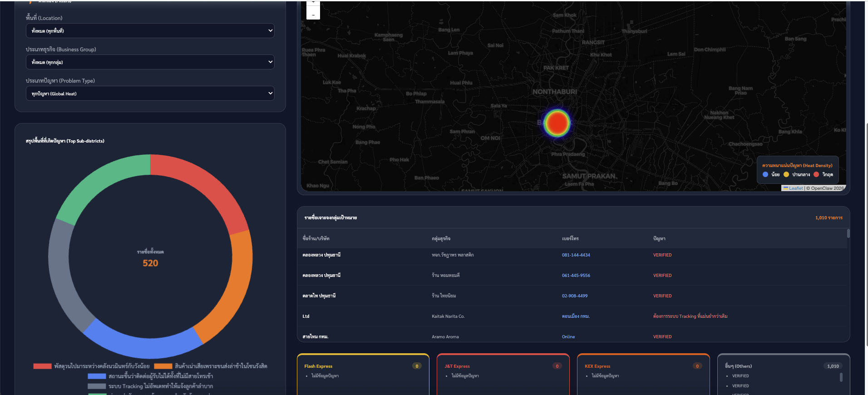
Task: Click the red critical-density legend dot
Action: pos(816,174)
